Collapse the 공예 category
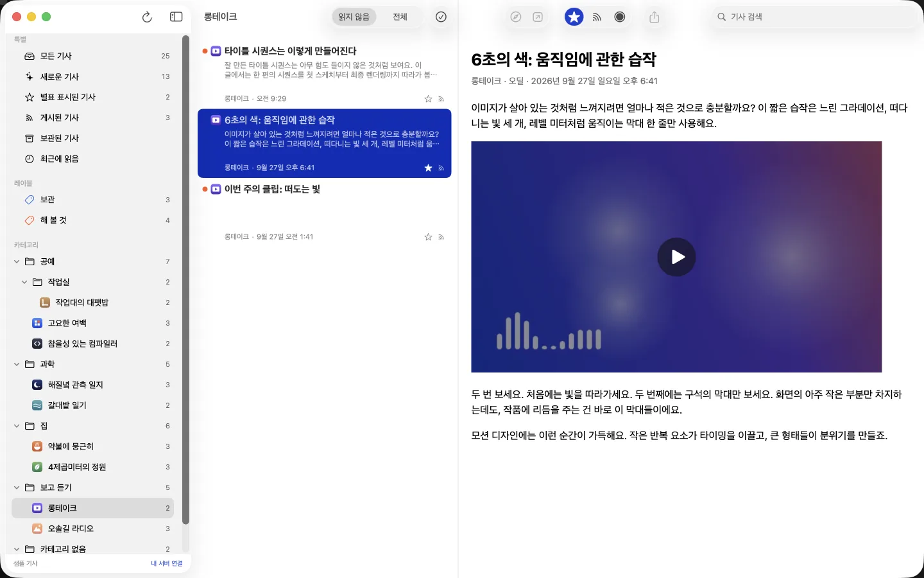The height and width of the screenshot is (578, 924). 17,261
